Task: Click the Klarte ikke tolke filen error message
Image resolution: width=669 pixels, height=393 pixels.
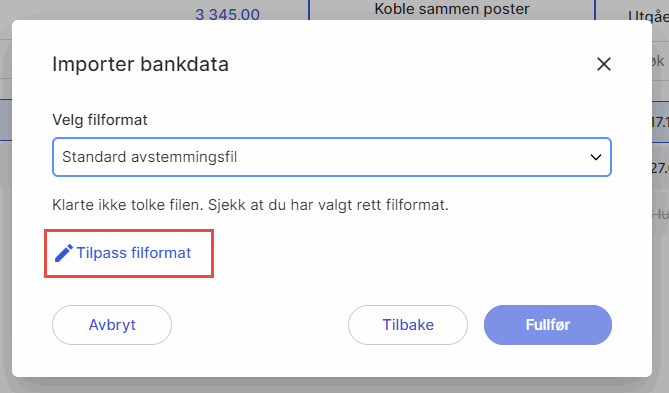Action: 250,205
